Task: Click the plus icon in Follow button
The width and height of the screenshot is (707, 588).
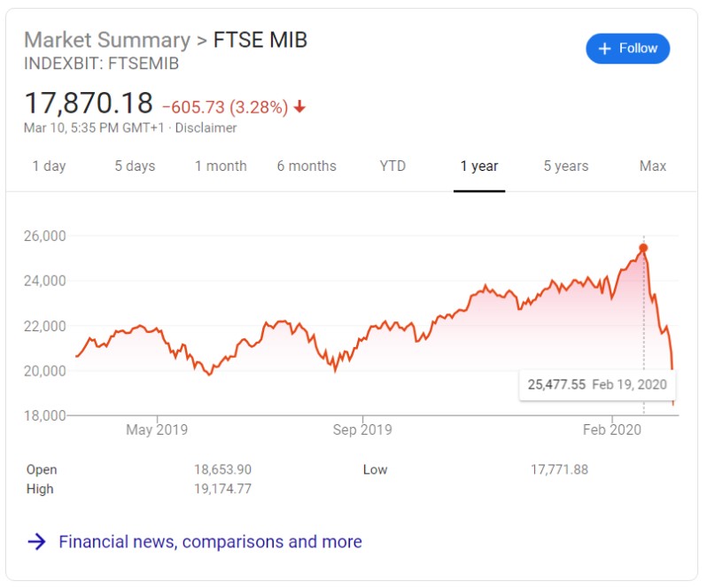Action: click(605, 49)
